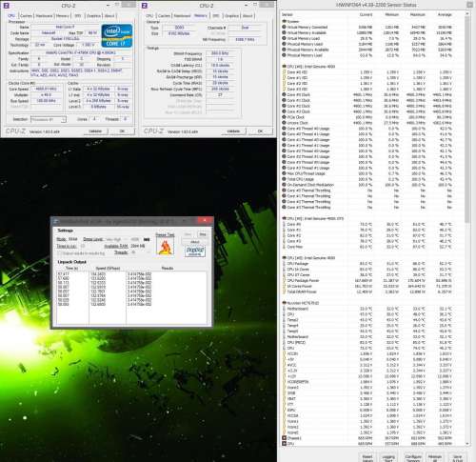Screen dimensions: 476x462
Task: Click the thermometer icon beside CPU (PECI)
Action: (284, 342)
